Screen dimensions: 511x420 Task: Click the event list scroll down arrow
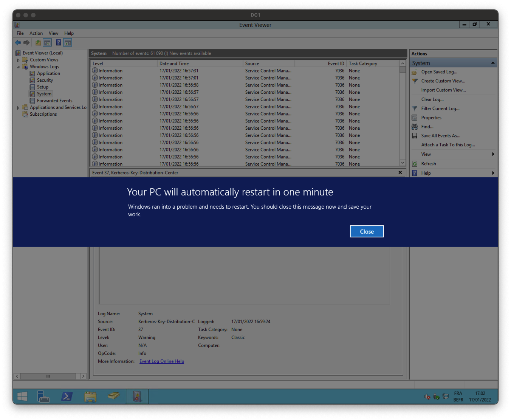click(x=403, y=163)
